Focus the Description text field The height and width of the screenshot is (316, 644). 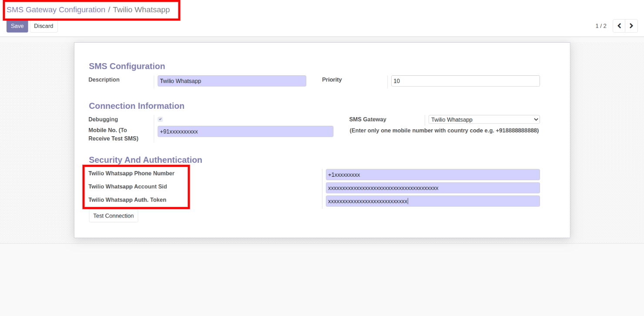pyautogui.click(x=231, y=81)
